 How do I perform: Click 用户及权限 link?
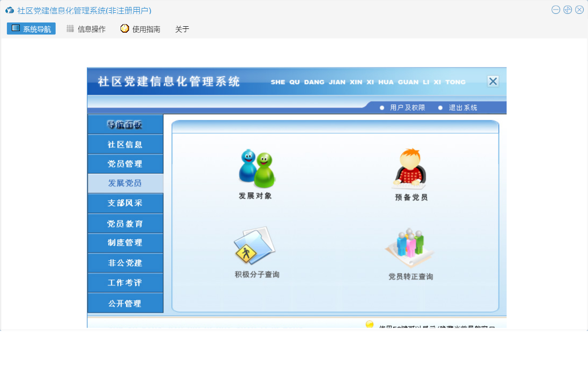(x=407, y=108)
